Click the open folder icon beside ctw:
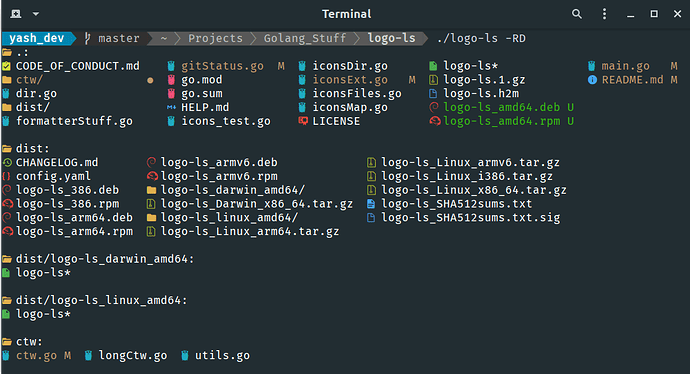 pos(7,342)
